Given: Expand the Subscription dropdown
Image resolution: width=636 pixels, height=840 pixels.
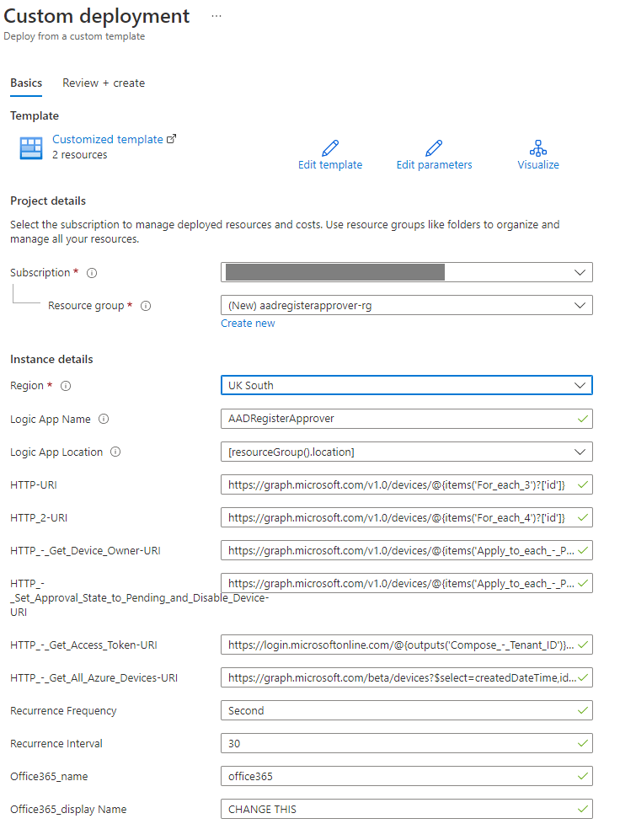Looking at the screenshot, I should point(579,272).
